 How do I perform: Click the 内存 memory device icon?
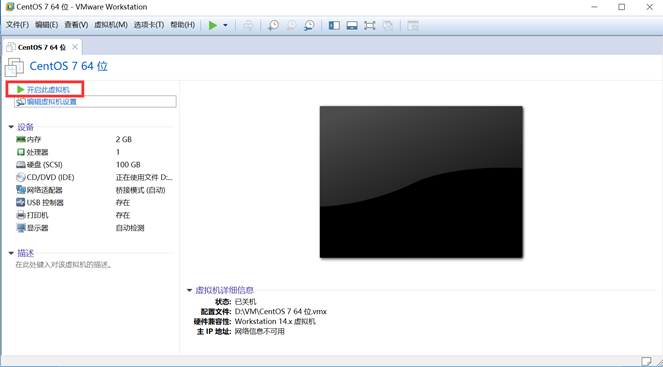pos(21,140)
